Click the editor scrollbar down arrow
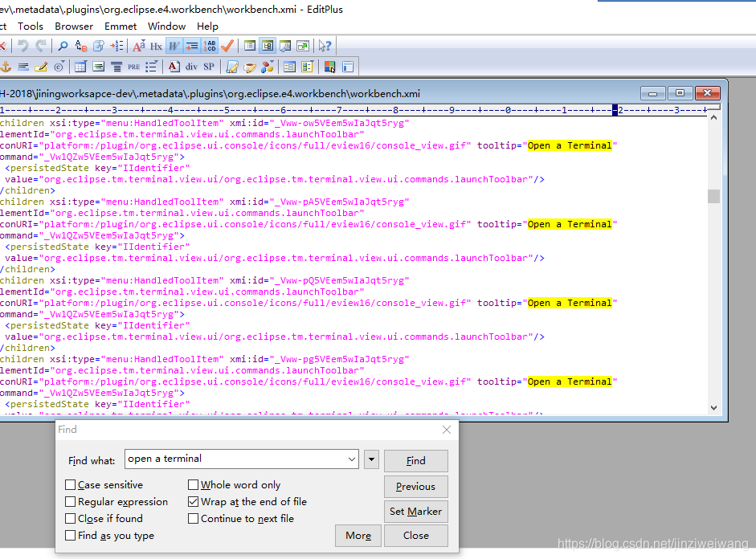The image size is (756, 559). click(x=713, y=408)
